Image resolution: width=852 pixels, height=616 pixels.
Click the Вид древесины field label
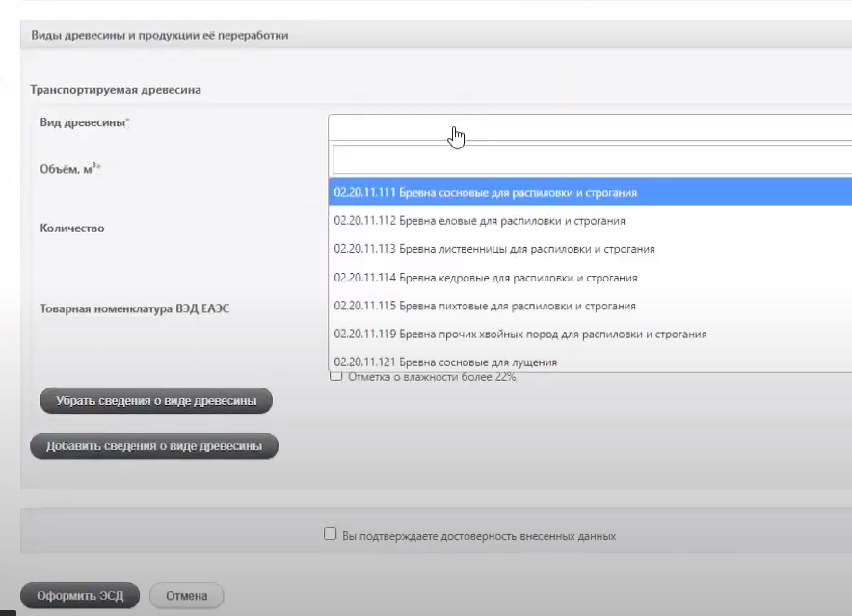85,122
